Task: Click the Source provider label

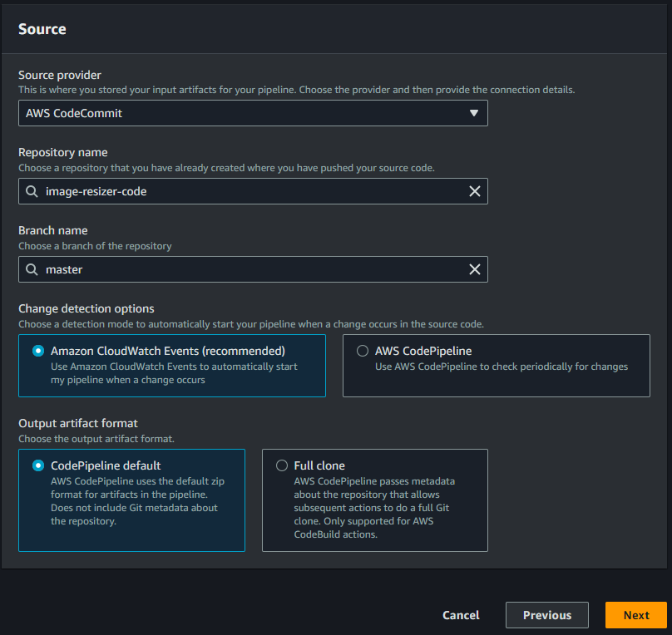Action: (x=60, y=75)
